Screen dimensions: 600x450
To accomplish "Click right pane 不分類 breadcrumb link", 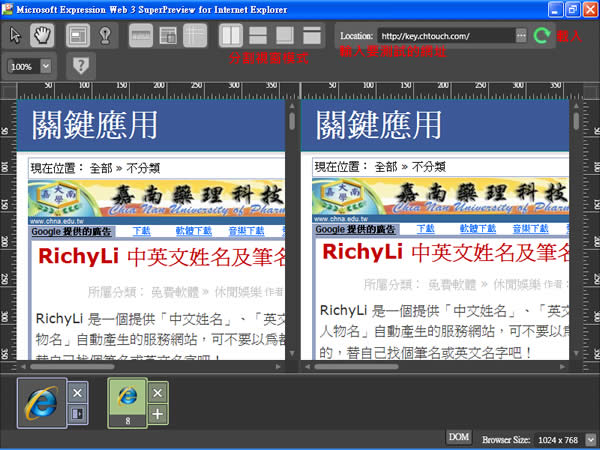I will pyautogui.click(x=429, y=167).
